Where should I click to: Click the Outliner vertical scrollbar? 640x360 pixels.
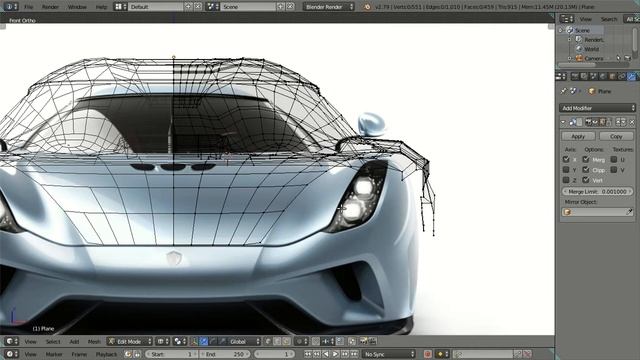tap(635, 41)
